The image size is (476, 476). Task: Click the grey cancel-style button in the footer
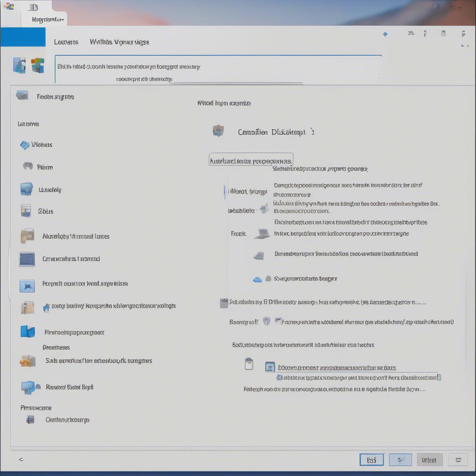click(x=430, y=460)
